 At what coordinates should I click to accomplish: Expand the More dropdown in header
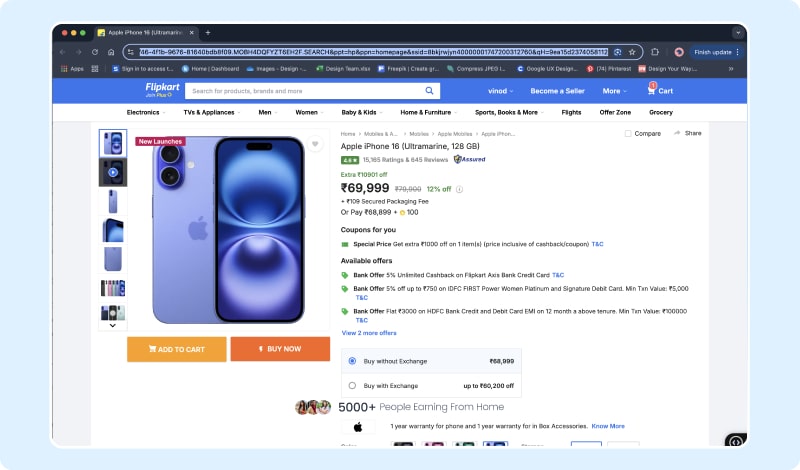coord(614,91)
